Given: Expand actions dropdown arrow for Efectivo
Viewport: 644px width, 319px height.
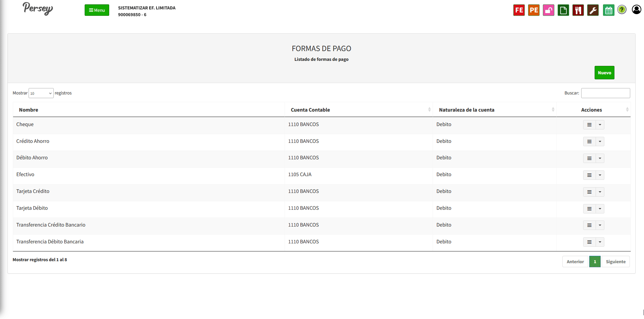Looking at the screenshot, I should (x=600, y=175).
